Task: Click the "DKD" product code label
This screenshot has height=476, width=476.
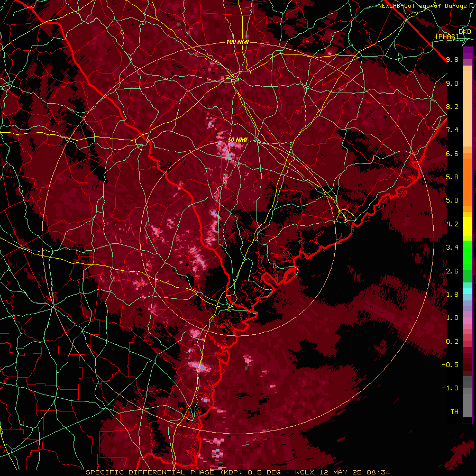Action: click(465, 32)
